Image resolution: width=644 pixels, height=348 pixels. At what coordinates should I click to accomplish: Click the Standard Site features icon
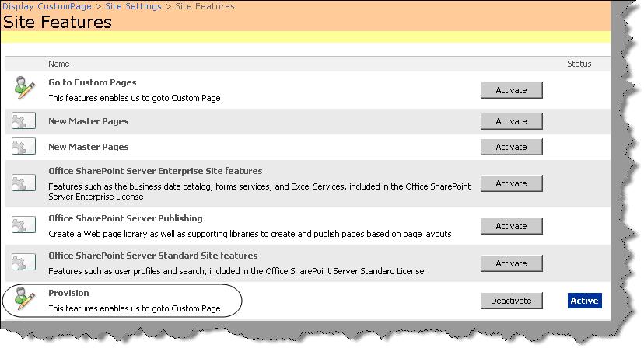coord(24,263)
